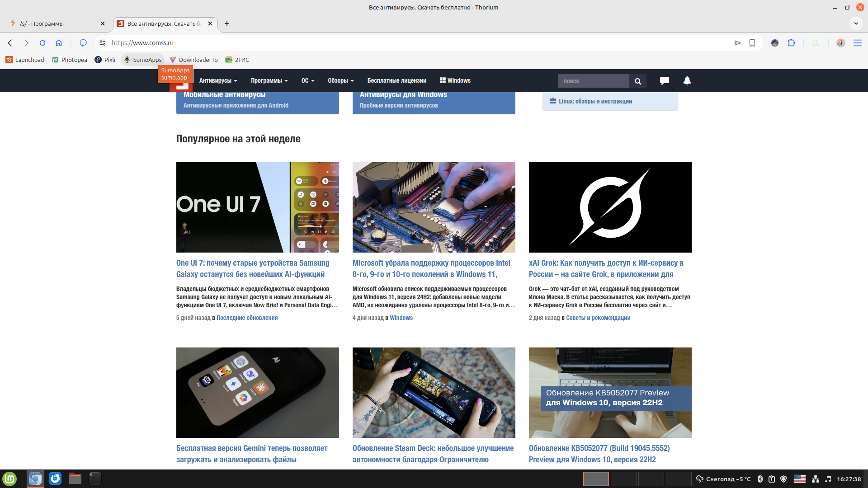Click the send/share arrow icon in address bar
The height and width of the screenshot is (488, 868).
point(737,43)
